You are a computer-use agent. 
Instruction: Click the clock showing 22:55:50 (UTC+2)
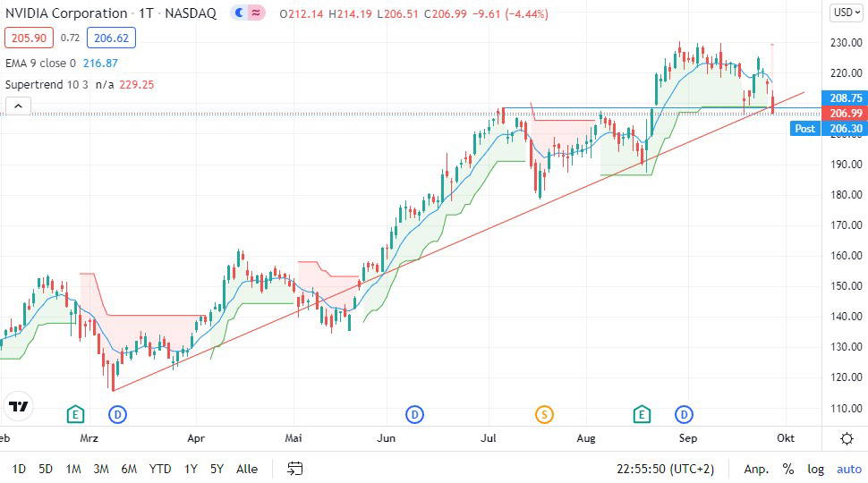tap(666, 470)
